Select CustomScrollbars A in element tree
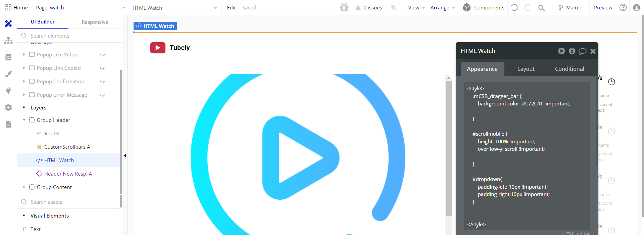This screenshot has width=644, height=235. click(67, 147)
